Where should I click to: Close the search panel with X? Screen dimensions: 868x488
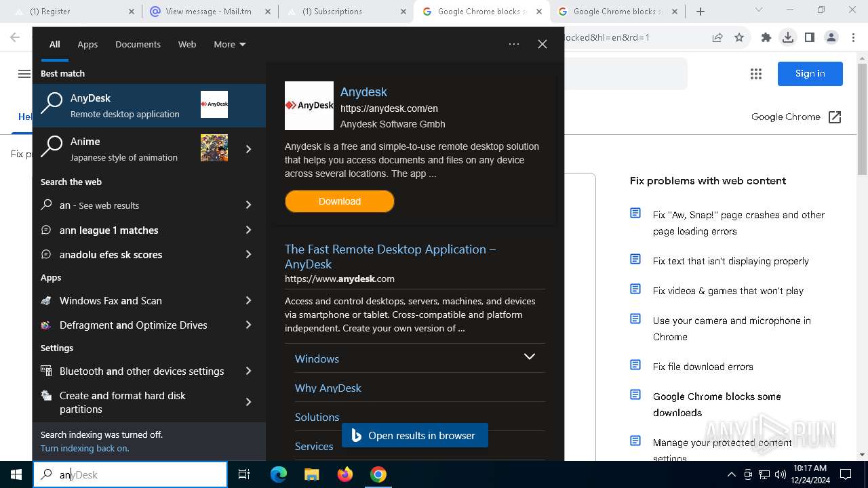pos(542,44)
